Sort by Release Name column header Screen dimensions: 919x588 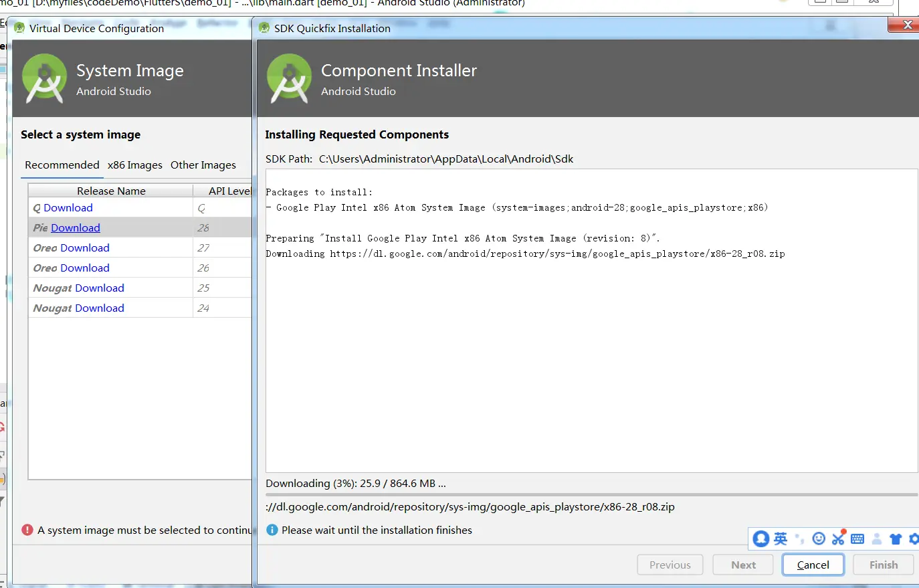point(111,191)
